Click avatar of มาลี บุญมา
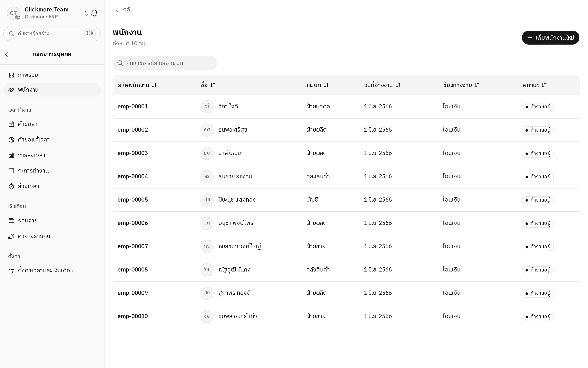This screenshot has height=368, width=588. (207, 153)
